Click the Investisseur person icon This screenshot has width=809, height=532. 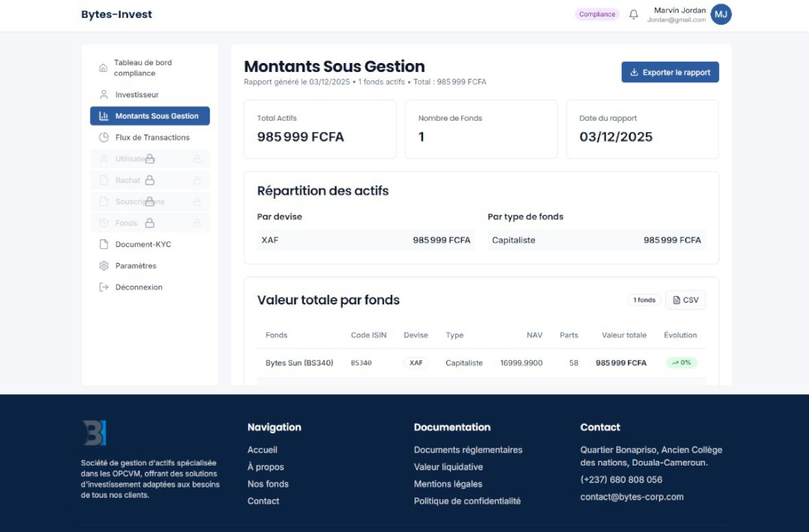[104, 95]
